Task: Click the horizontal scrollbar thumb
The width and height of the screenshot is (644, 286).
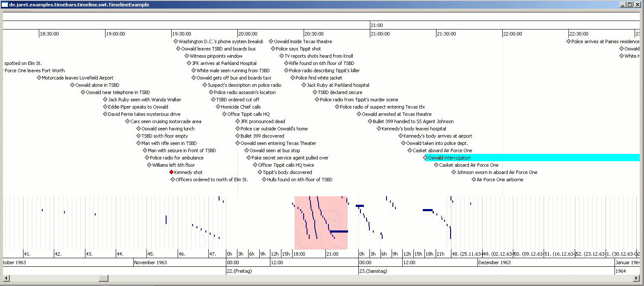Action: tap(104, 279)
